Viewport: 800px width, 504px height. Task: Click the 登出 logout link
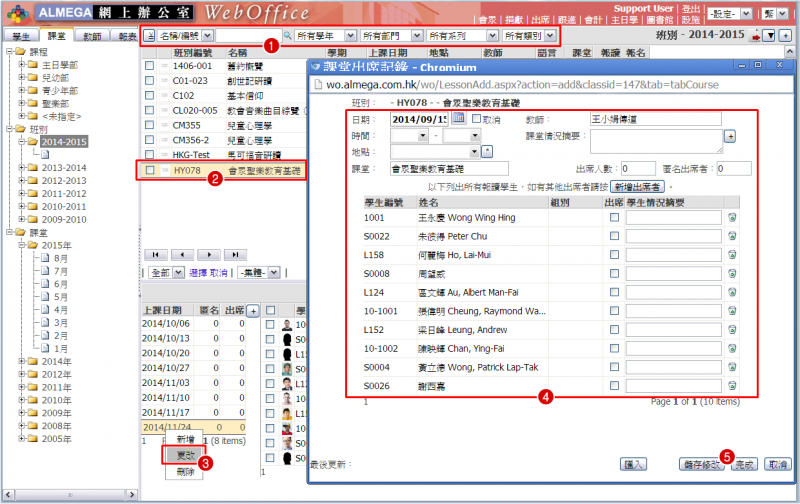tap(691, 9)
